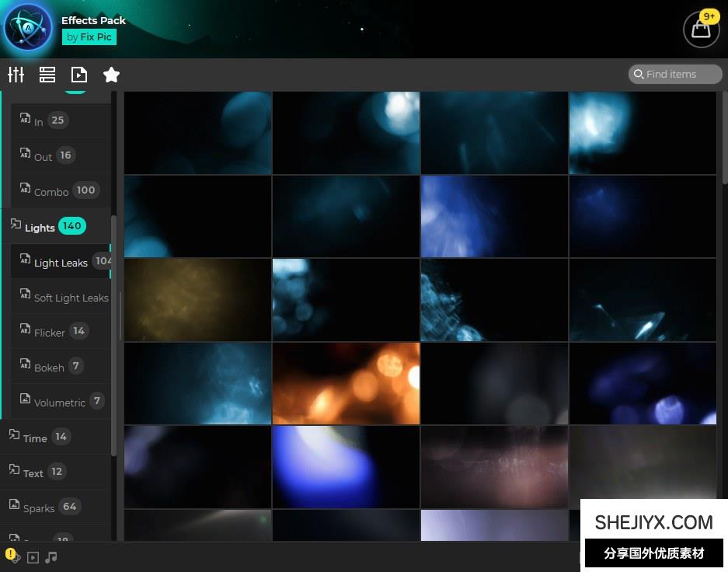
Task: Open the sliders settings icon in toolbar
Action: 16,75
